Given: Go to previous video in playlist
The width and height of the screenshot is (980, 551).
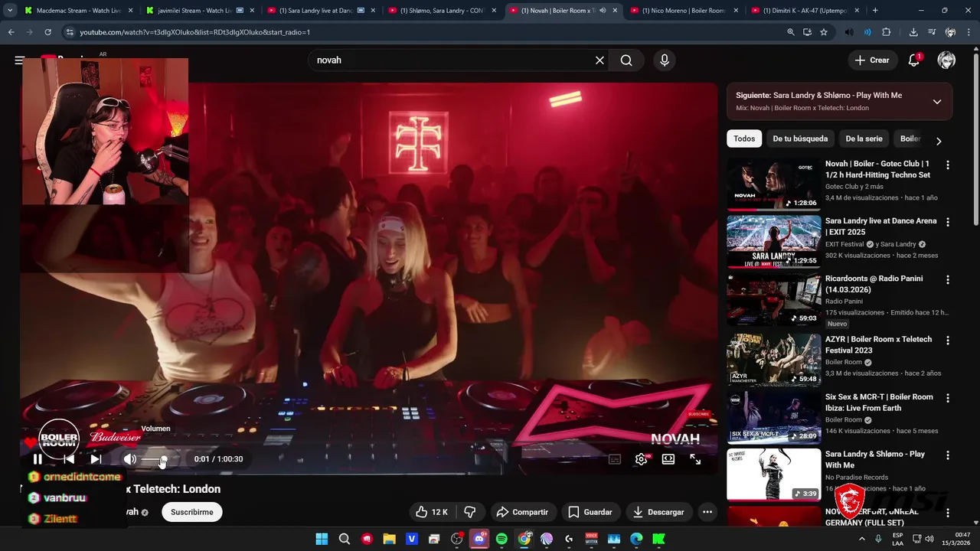Looking at the screenshot, I should [69, 459].
